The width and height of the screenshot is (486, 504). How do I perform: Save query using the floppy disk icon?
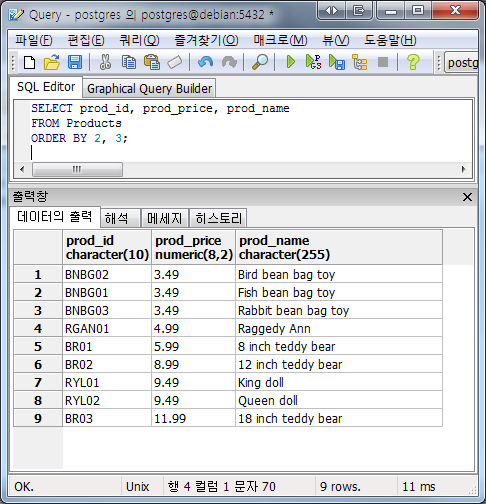[75, 62]
